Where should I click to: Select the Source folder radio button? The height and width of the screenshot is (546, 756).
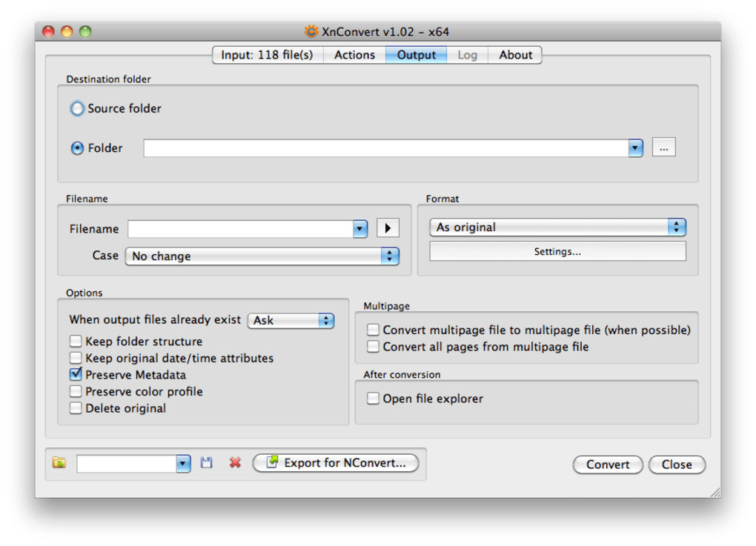(x=77, y=108)
